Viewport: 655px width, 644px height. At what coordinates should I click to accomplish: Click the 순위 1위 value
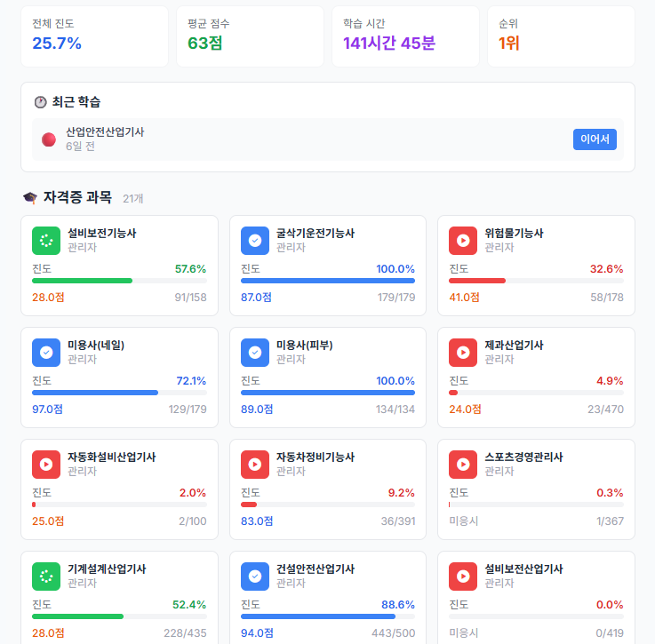508,44
